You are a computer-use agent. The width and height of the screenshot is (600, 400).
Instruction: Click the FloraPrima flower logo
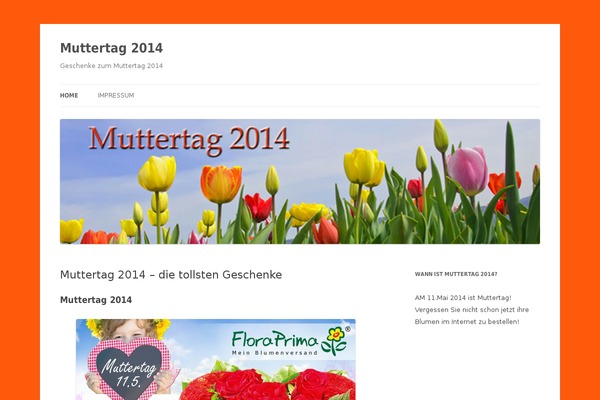334,340
